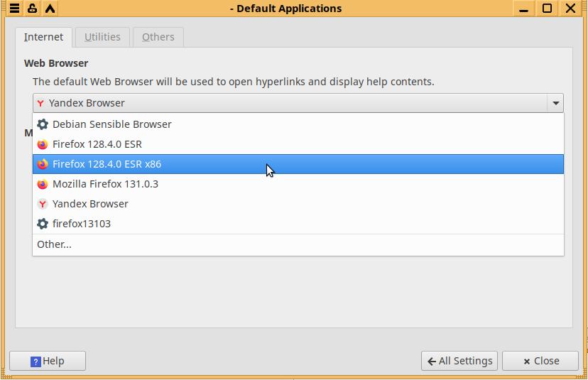Screen dimensions: 588x380
Task: Collapse the Web Browser dropdown arrow
Action: pyautogui.click(x=555, y=103)
